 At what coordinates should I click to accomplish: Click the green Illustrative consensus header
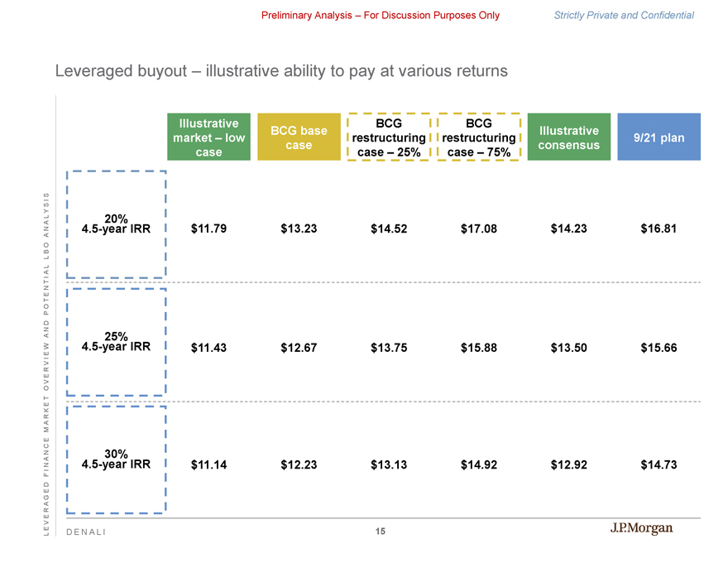point(568,137)
